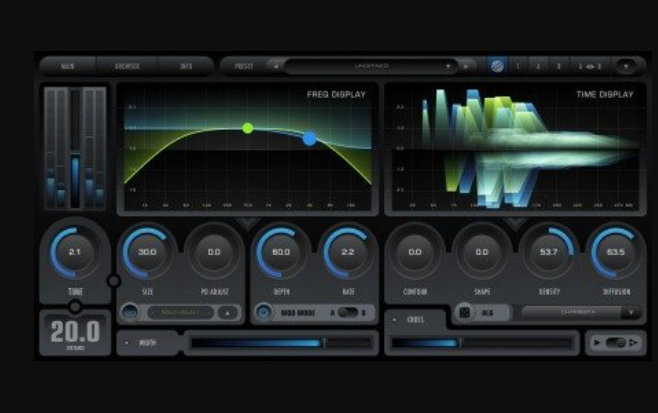Viewport: 658px width, 413px height.
Task: Click the Mod Mode power icon
Action: pos(264,312)
